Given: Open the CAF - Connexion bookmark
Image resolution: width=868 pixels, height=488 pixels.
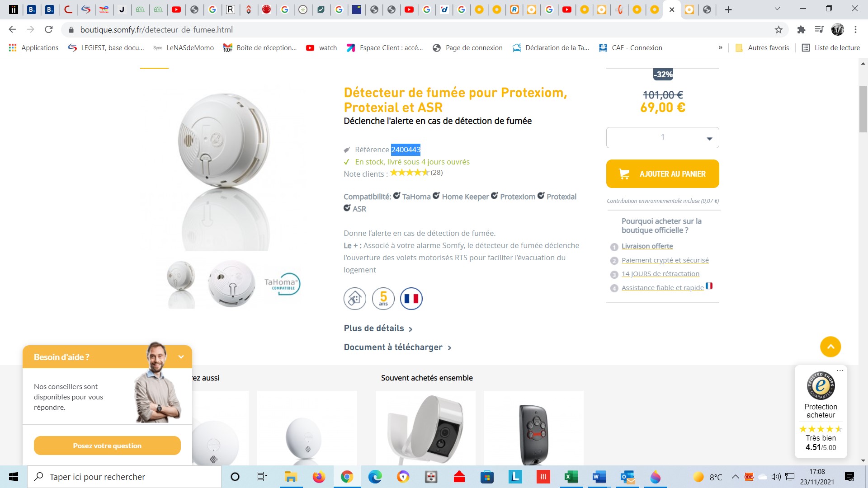Looking at the screenshot, I should (x=631, y=48).
